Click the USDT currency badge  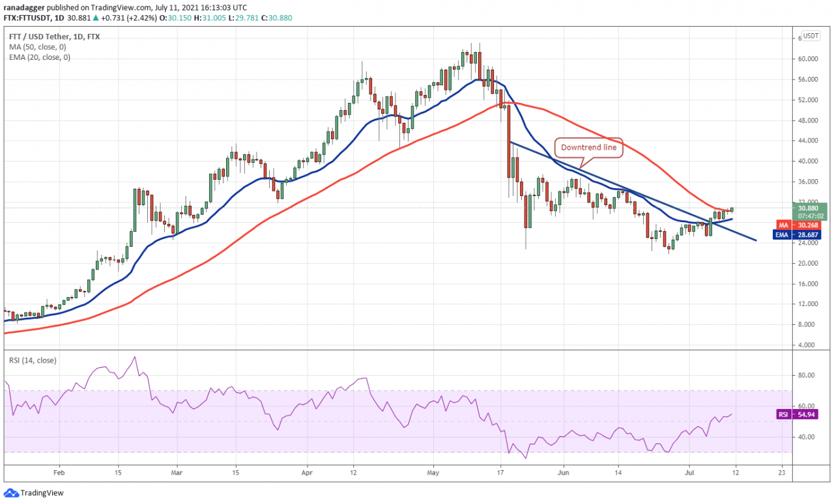[x=811, y=36]
